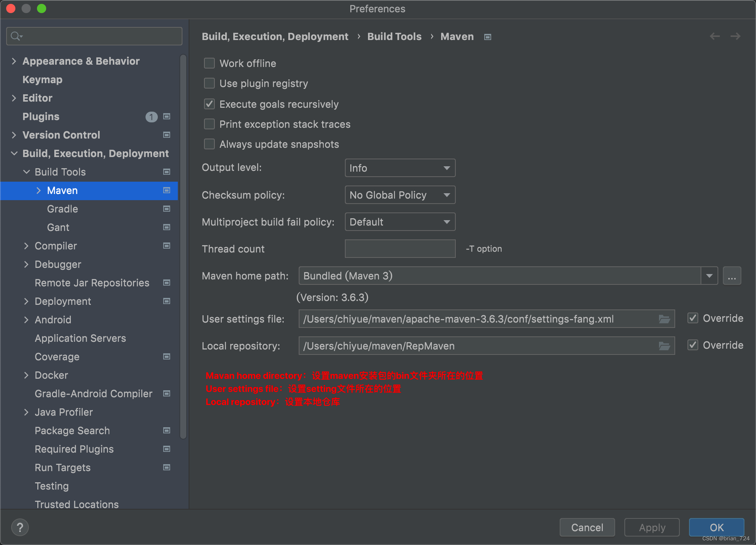Expand the Maven home path dropdown arrow
The height and width of the screenshot is (545, 756).
pos(709,276)
